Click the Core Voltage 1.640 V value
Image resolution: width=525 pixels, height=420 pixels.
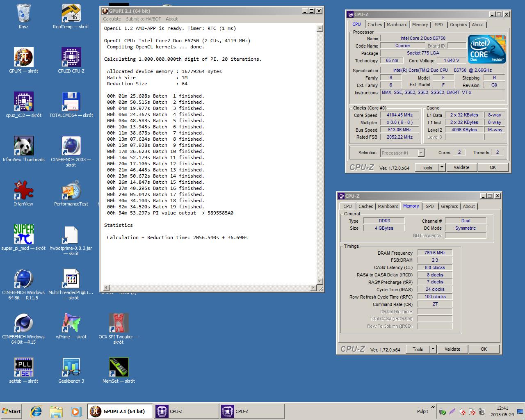[451, 60]
